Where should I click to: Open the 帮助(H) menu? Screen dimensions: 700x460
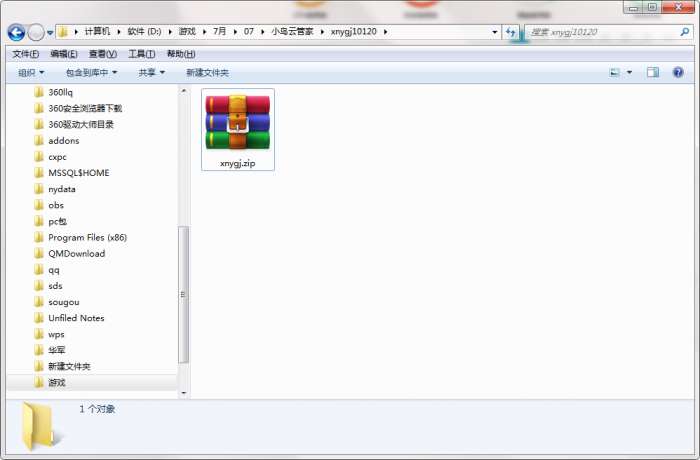coord(181,54)
